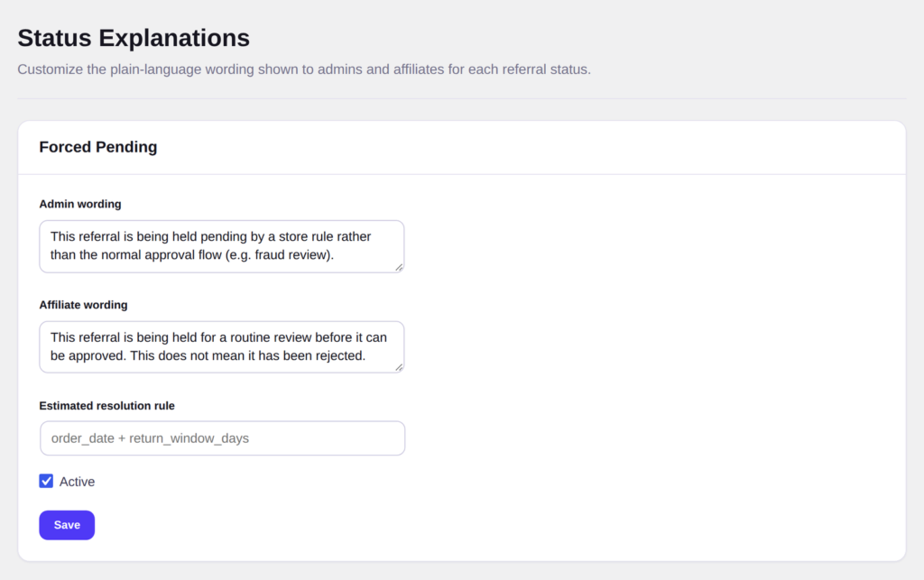
Task: Focus the Admin wording text area
Action: (222, 246)
